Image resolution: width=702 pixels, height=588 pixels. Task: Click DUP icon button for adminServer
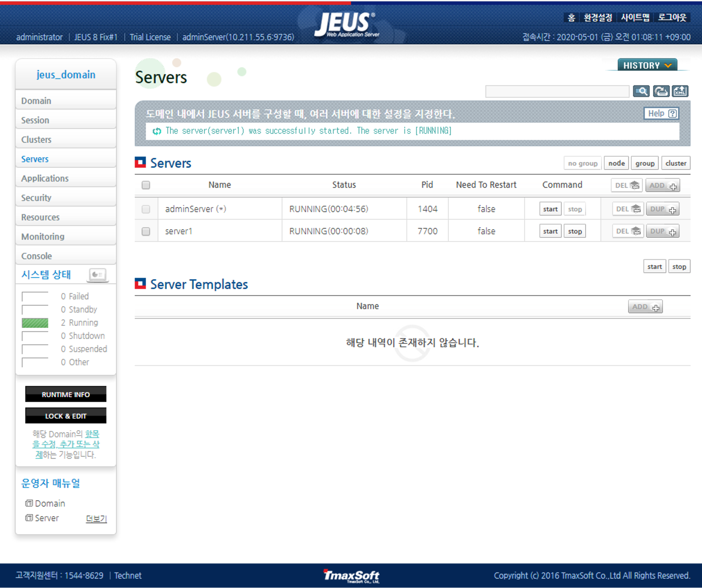[x=662, y=209]
